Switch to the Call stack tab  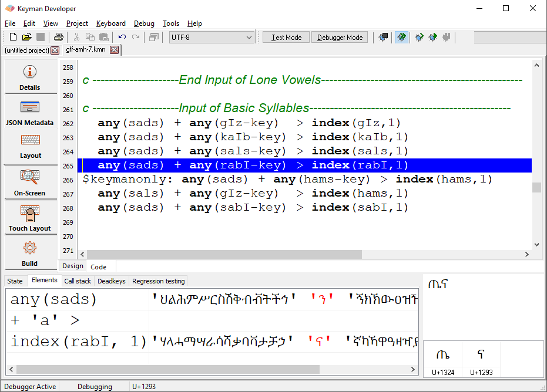click(78, 281)
